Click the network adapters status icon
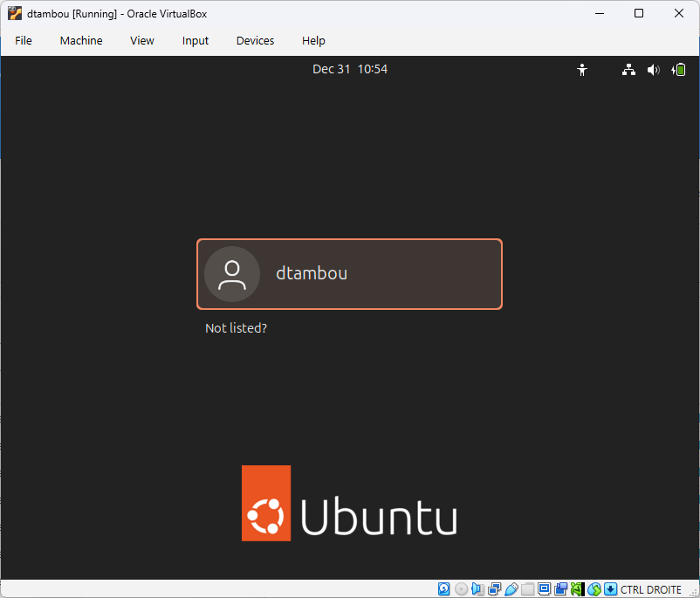The width and height of the screenshot is (700, 598). coord(495,589)
